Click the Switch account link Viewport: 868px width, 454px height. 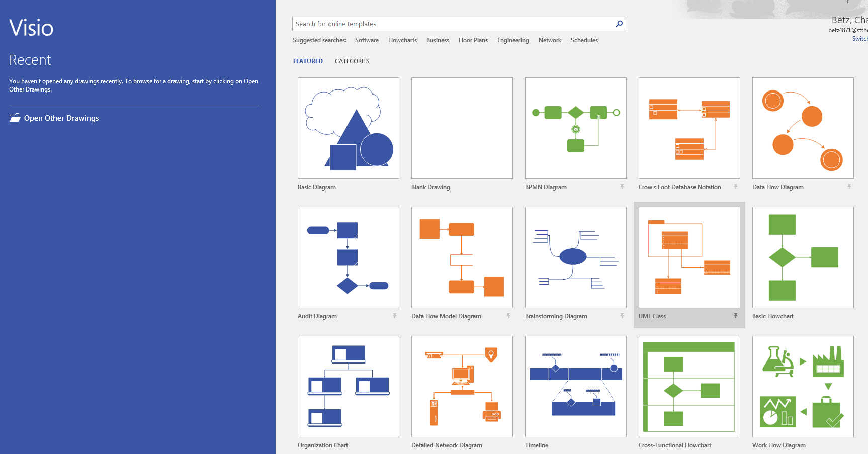(x=860, y=39)
